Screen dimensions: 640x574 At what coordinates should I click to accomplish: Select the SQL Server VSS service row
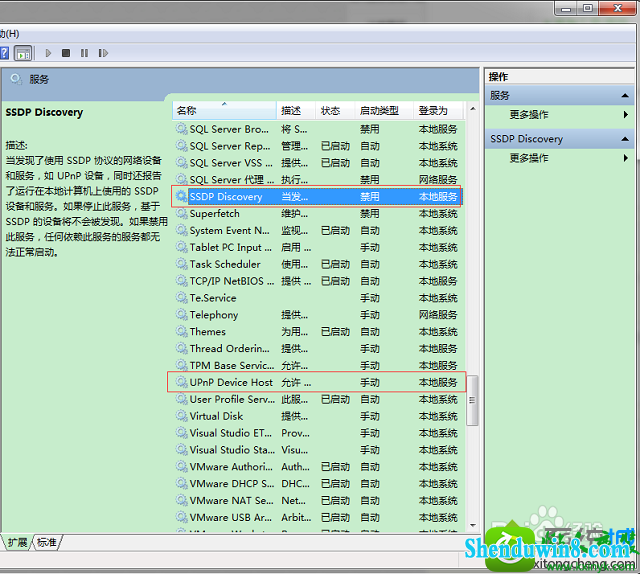(318, 163)
